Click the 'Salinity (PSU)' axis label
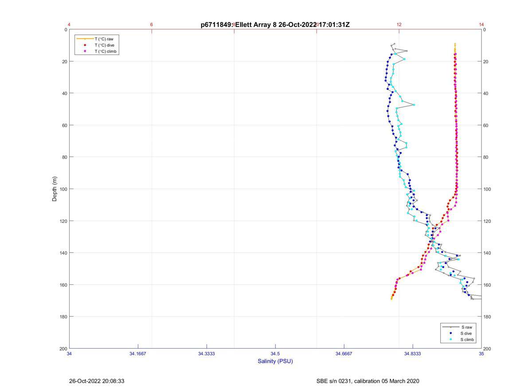This screenshot has width=532, height=392. [x=275, y=361]
